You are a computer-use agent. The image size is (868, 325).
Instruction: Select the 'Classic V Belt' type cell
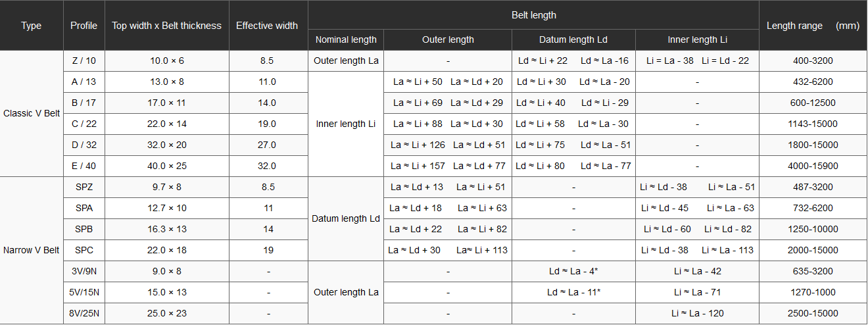click(32, 113)
